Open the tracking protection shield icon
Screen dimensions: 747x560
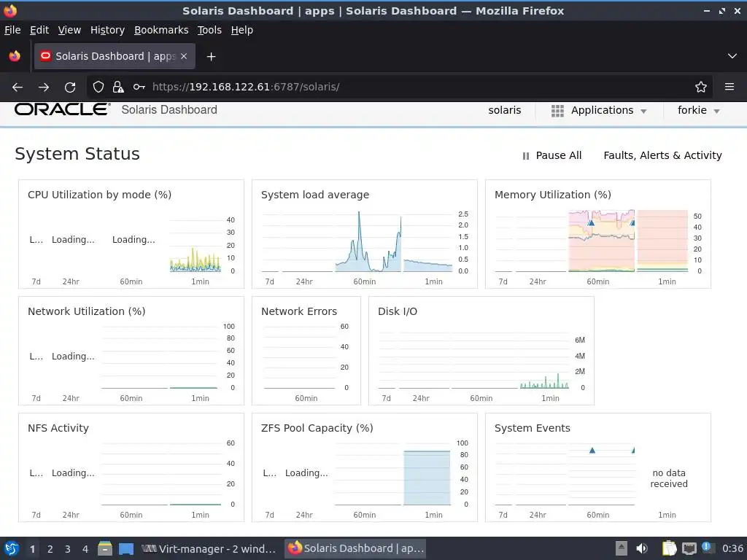pyautogui.click(x=98, y=87)
